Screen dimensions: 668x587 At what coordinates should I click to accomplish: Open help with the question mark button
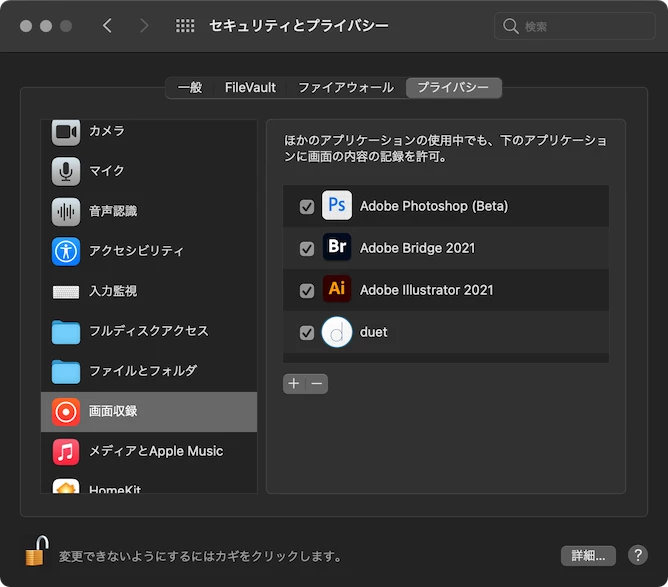click(638, 555)
